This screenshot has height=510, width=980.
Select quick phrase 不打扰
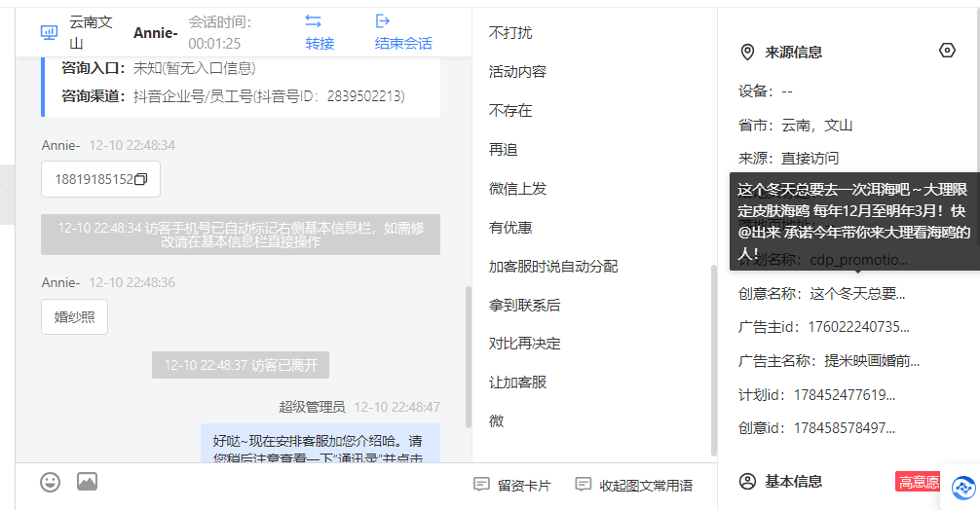(x=510, y=32)
